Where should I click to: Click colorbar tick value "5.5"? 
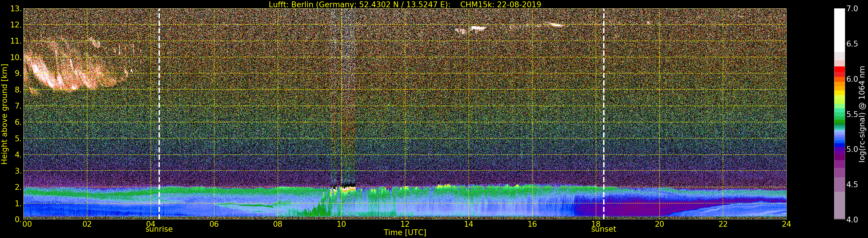tap(852, 114)
